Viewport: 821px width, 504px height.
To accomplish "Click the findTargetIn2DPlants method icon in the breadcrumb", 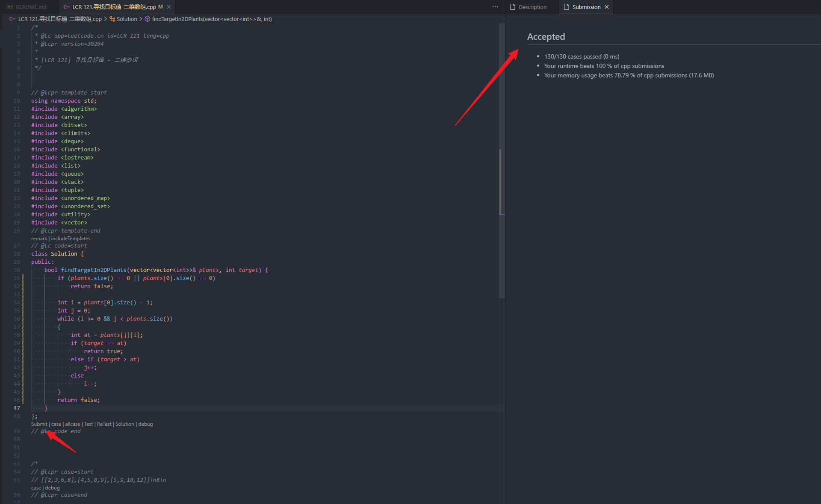I will 147,19.
